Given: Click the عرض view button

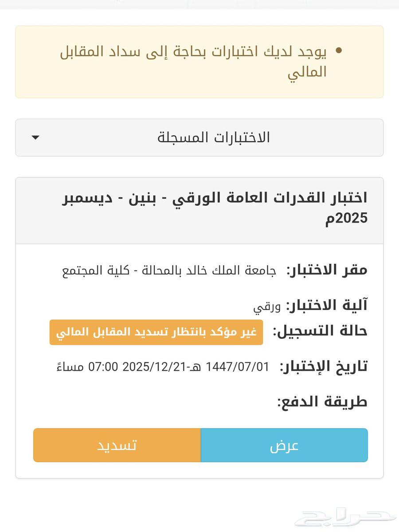Looking at the screenshot, I should [x=284, y=445].
